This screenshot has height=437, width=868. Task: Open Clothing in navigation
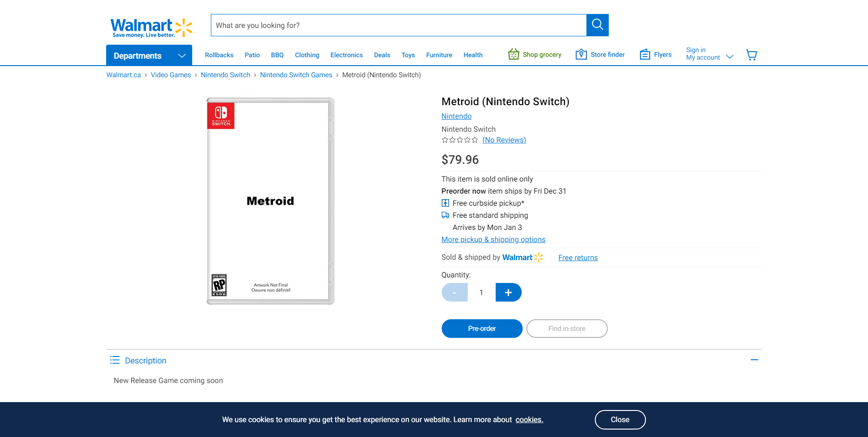click(307, 55)
